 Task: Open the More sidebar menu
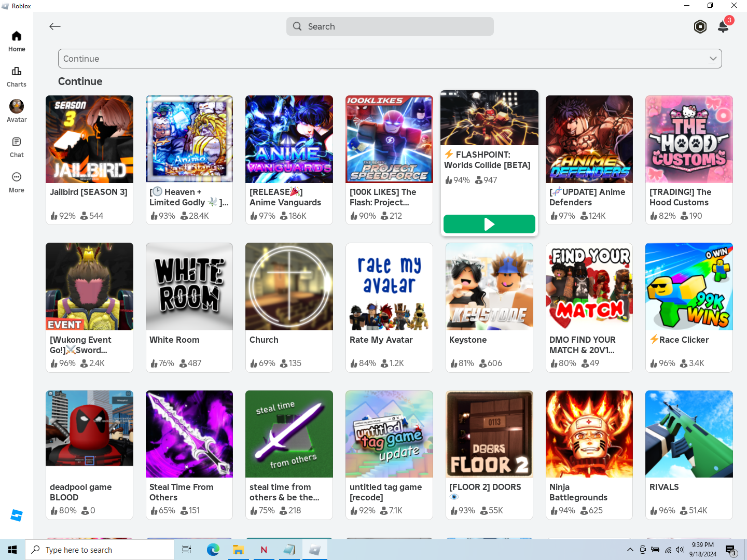(17, 183)
